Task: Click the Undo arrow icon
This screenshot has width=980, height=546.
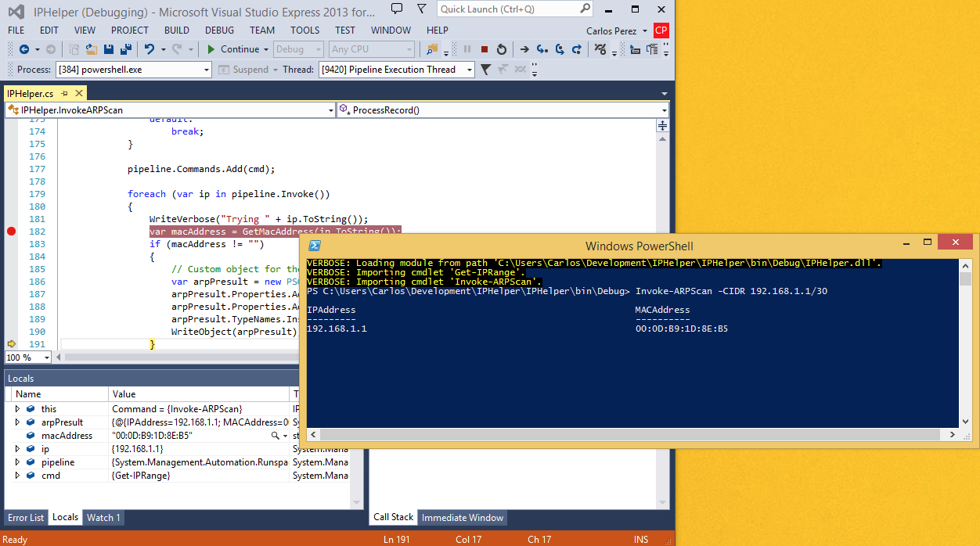Action: click(149, 49)
